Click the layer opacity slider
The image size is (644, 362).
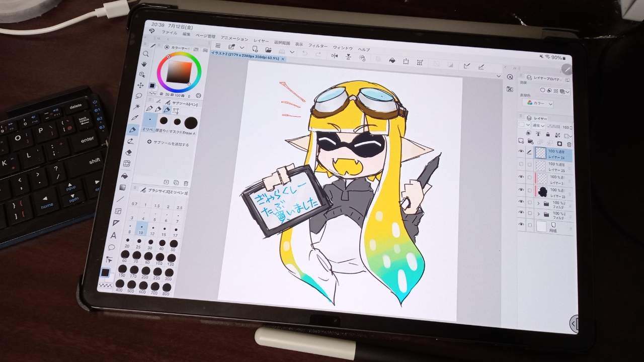pyautogui.click(x=554, y=127)
